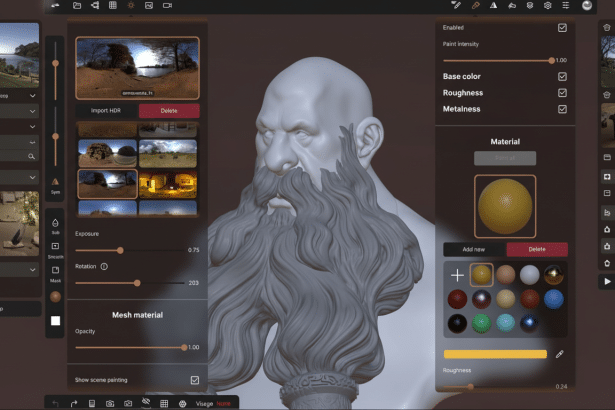Click the matcap sphere icon at top right
The height and width of the screenshot is (410, 615).
coord(587,5)
